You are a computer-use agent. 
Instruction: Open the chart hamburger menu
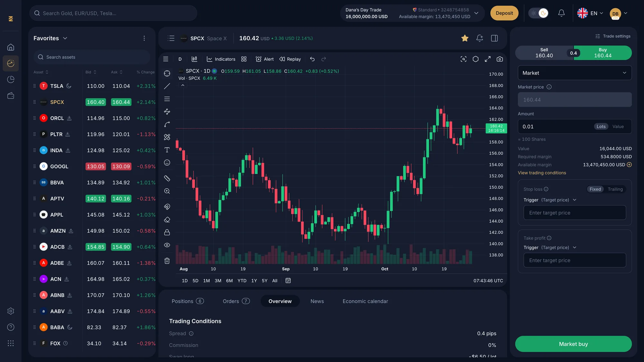click(166, 59)
